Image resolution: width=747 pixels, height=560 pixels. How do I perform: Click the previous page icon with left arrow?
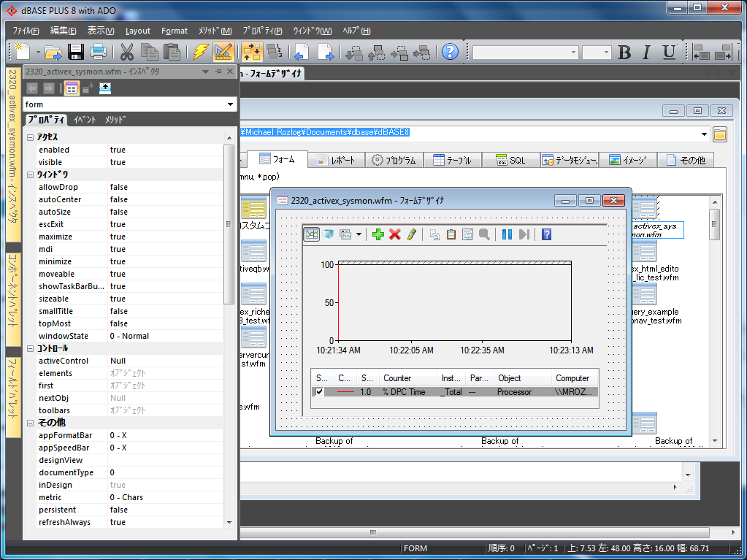[x=302, y=51]
